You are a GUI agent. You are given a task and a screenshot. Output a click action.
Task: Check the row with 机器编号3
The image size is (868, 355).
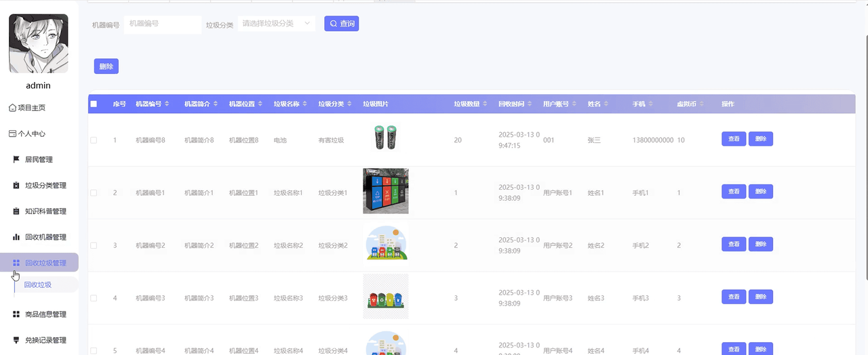[x=94, y=298]
